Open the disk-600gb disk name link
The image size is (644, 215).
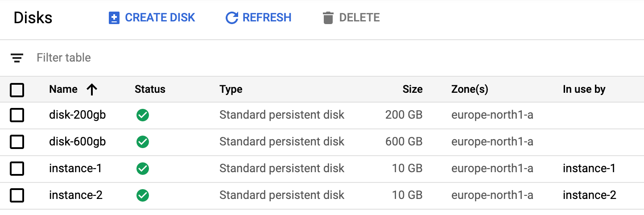[x=77, y=142]
